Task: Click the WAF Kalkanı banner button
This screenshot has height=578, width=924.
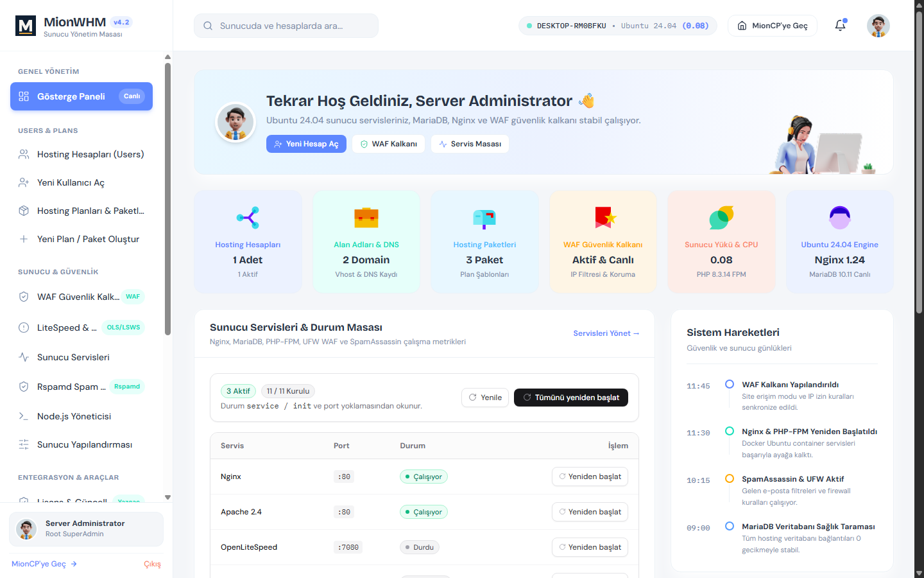Action: [x=389, y=144]
